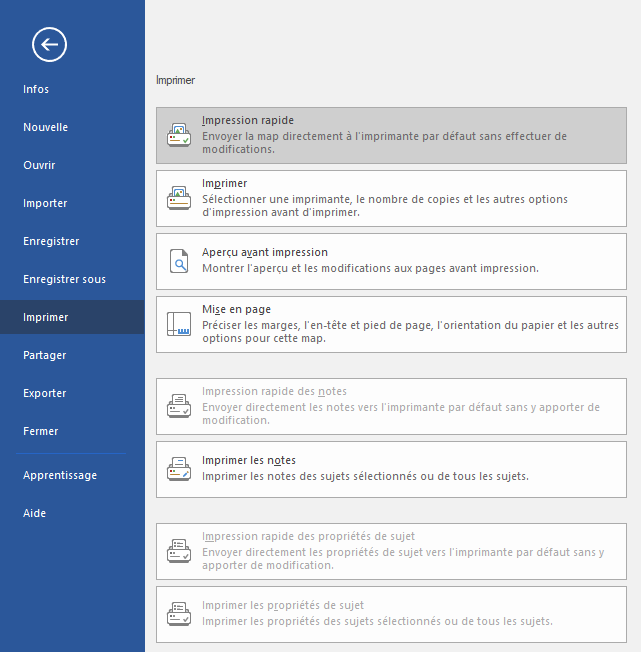The image size is (641, 652).
Task: Choose Enregistrer in the left menu
Action: click(x=51, y=241)
